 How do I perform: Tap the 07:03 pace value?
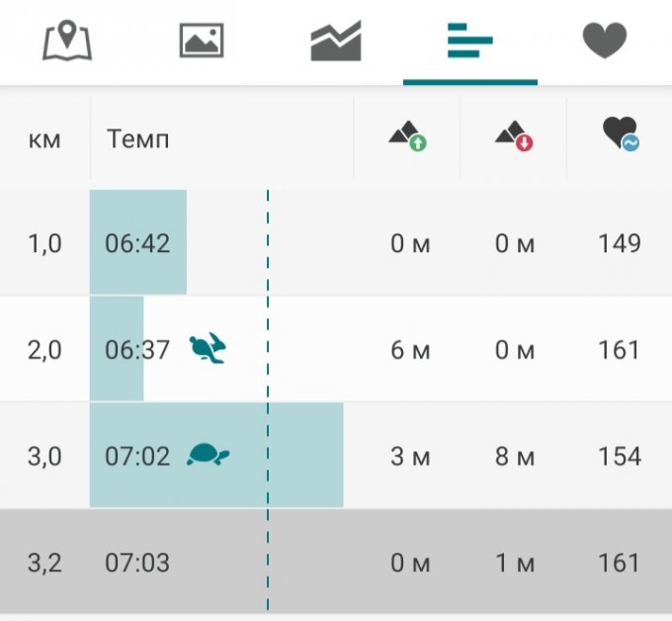pyautogui.click(x=137, y=563)
